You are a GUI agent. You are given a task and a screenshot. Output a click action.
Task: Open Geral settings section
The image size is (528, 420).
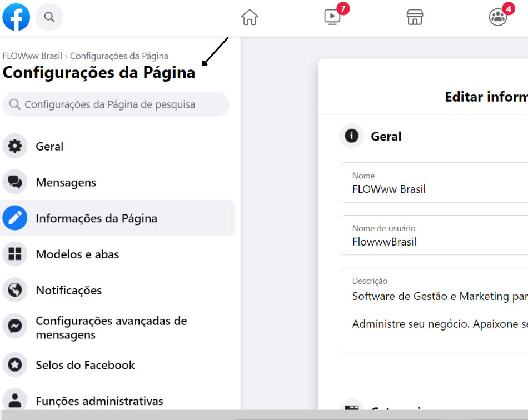(x=117, y=146)
